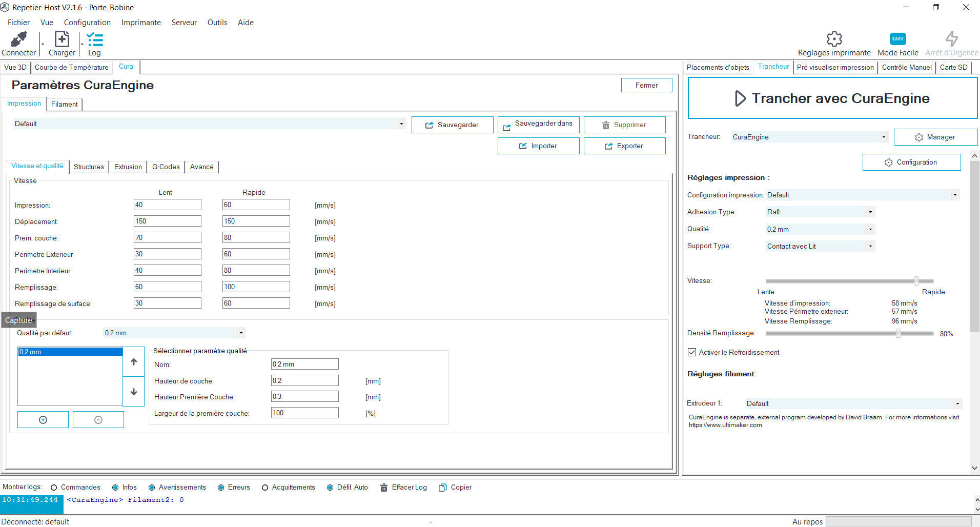The image size is (980, 527).
Task: Open the G-Codes tab
Action: click(x=166, y=167)
